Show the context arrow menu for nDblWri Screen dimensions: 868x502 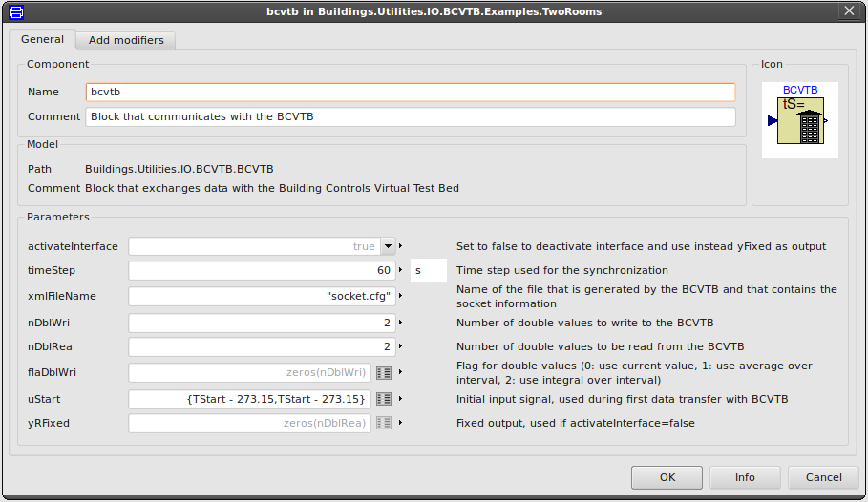coord(401,323)
